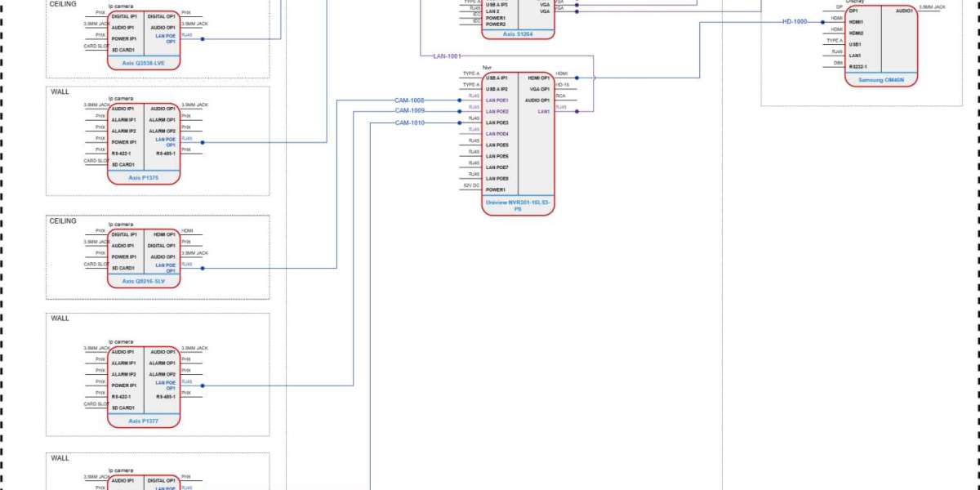Select SD CARD1 port on Axis Q9216-SLV
The image size is (980, 490).
123,268
